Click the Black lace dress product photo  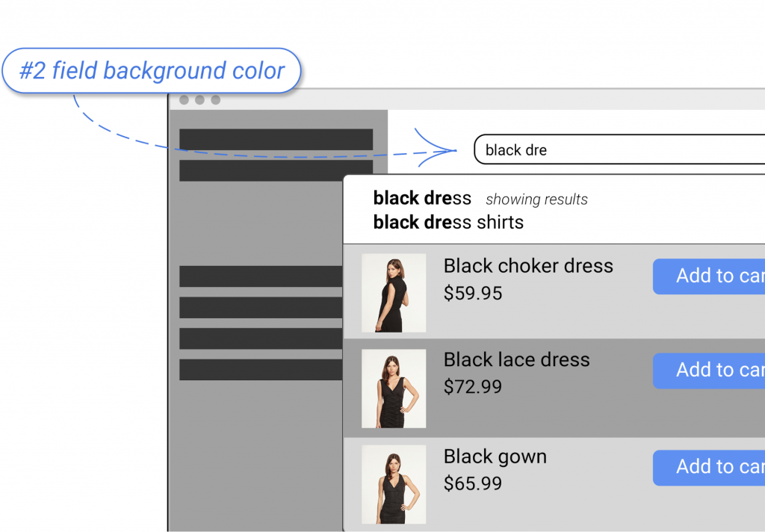pos(394,387)
